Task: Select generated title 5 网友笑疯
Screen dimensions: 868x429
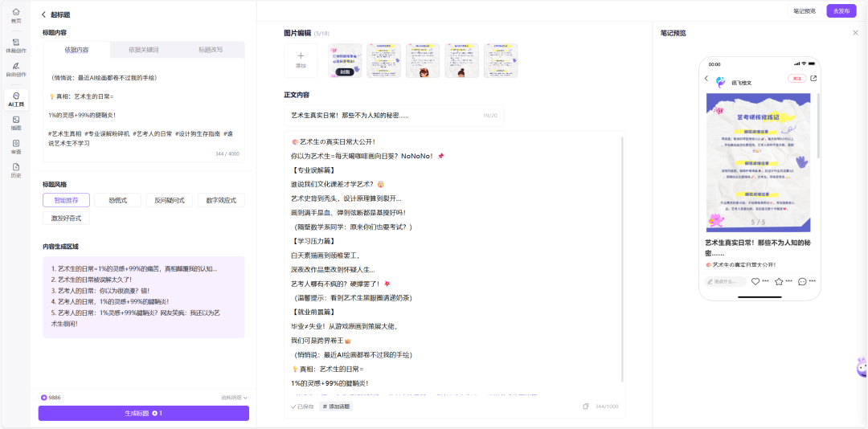Action: [136, 318]
